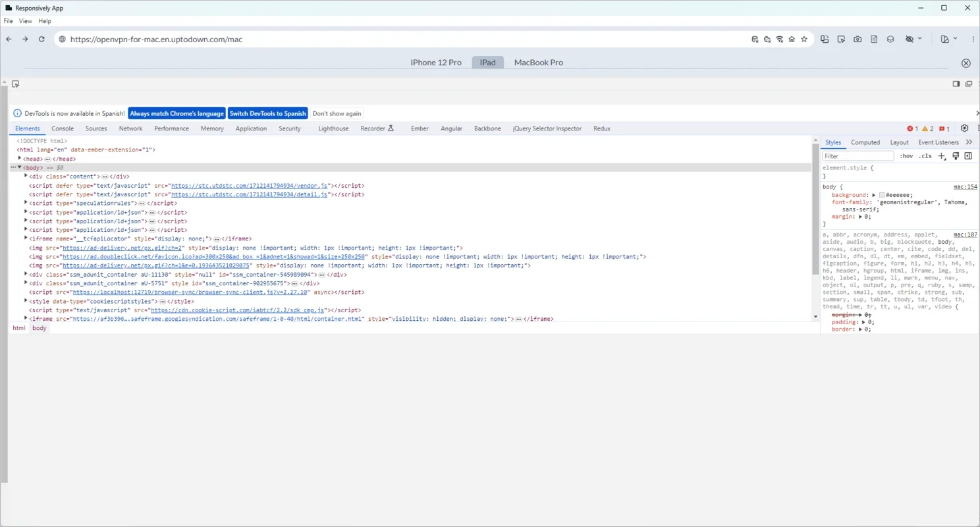Click the clear storage database icon
Screen dimensions: 980x527
click(x=755, y=40)
